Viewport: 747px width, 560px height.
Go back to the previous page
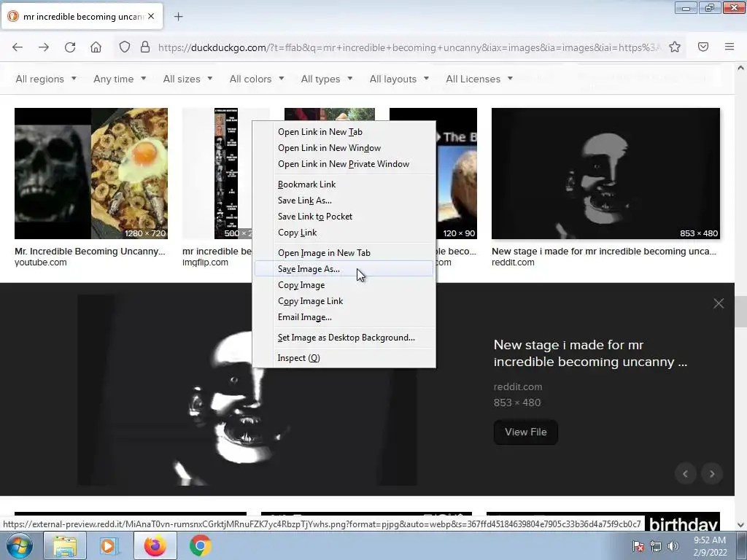18,47
